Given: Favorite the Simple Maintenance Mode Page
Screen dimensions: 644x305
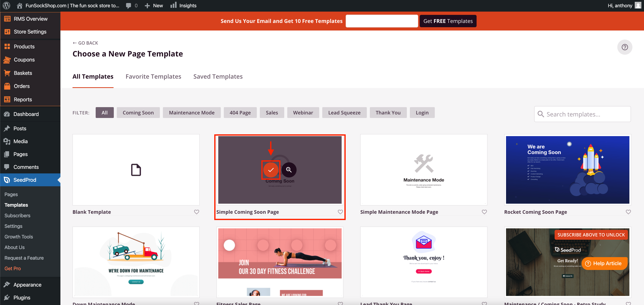Looking at the screenshot, I should (484, 212).
